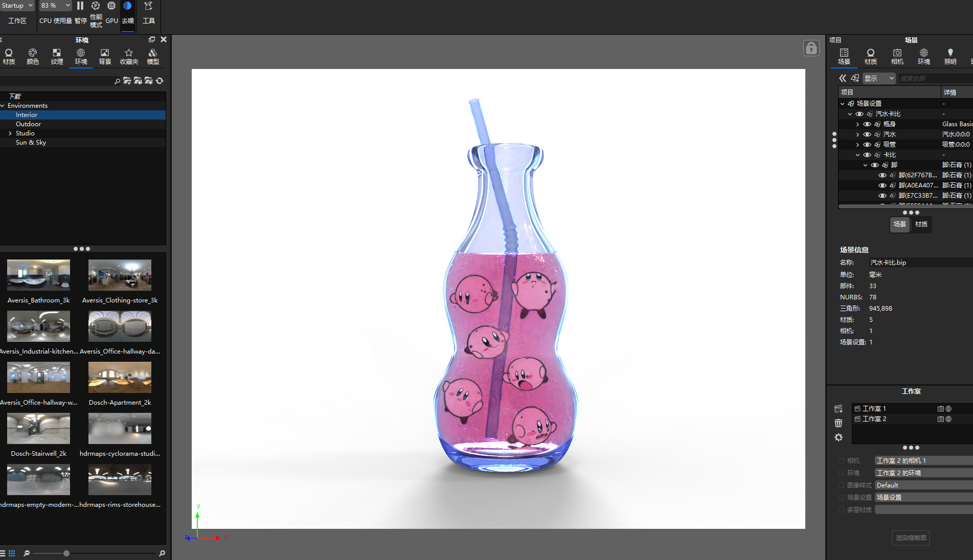Toggle the denoise icon in toolbar

click(127, 6)
